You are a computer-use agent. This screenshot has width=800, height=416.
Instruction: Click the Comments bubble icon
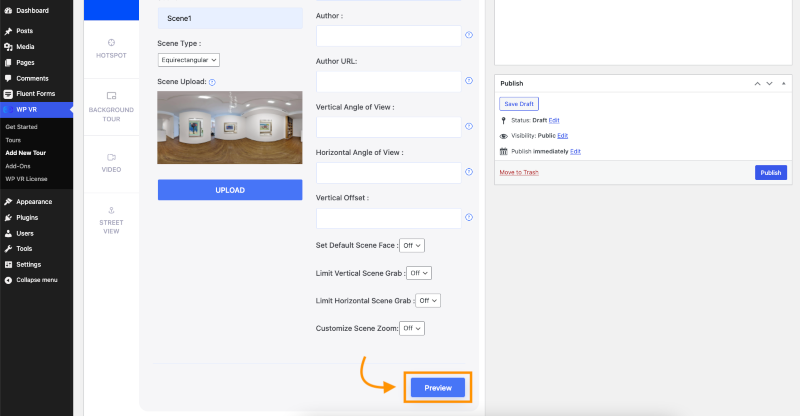pyautogui.click(x=8, y=79)
